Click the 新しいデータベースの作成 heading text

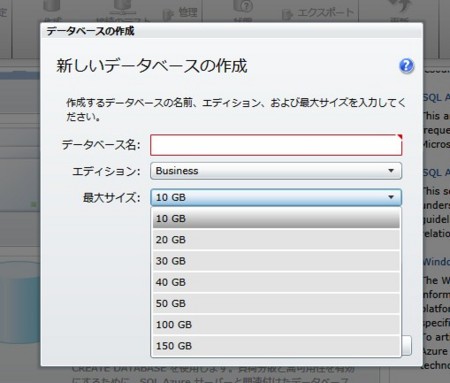click(x=152, y=66)
